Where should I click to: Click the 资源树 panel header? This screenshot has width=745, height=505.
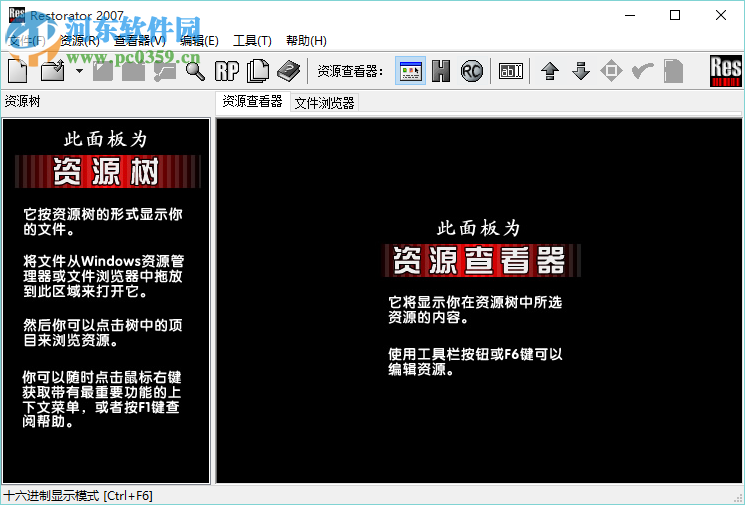(x=22, y=101)
